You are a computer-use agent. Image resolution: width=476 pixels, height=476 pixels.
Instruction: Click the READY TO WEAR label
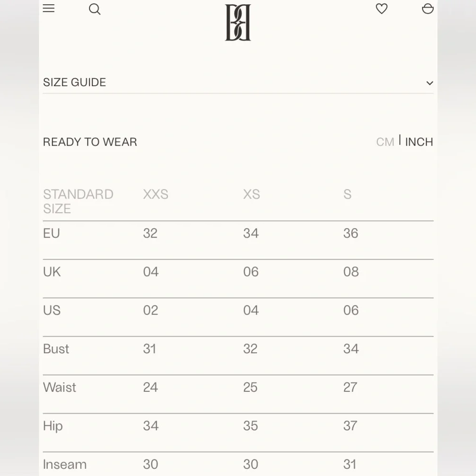pos(90,142)
